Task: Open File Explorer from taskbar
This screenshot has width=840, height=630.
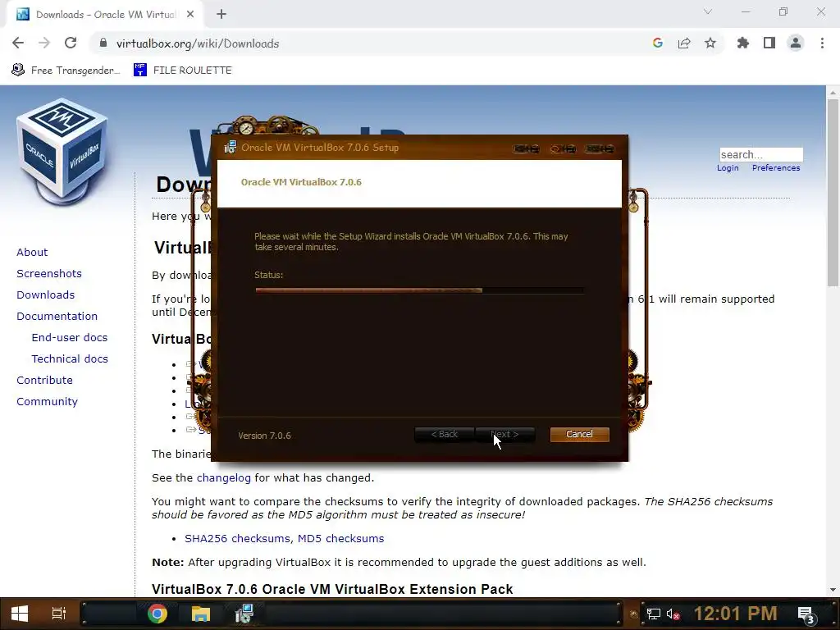Action: coord(201,614)
